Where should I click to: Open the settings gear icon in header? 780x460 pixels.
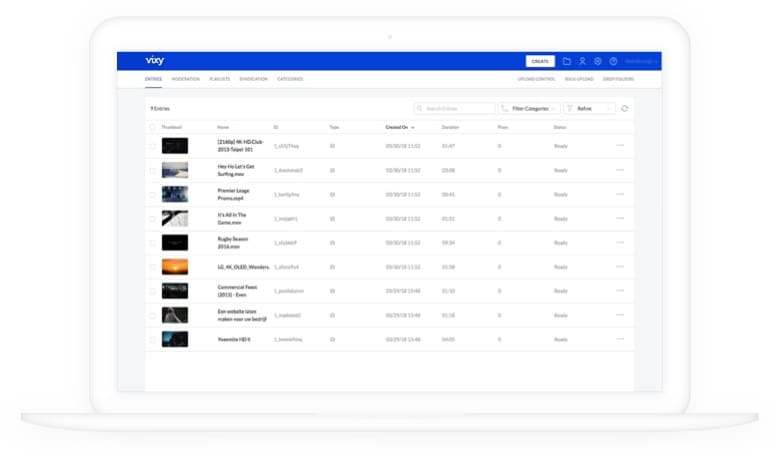coord(598,61)
